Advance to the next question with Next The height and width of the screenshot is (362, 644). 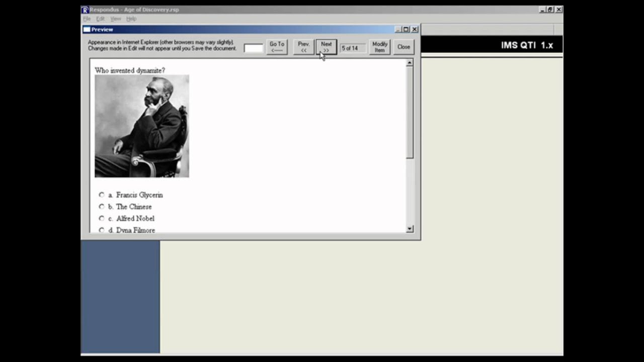pos(326,47)
